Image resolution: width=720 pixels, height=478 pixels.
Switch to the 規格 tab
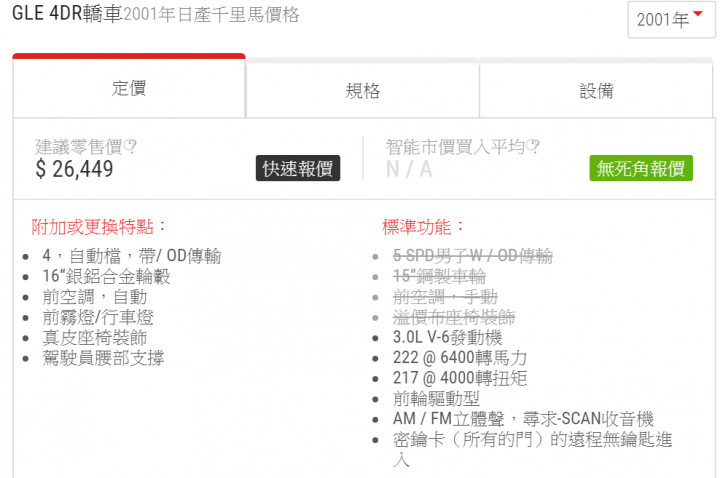pyautogui.click(x=363, y=90)
